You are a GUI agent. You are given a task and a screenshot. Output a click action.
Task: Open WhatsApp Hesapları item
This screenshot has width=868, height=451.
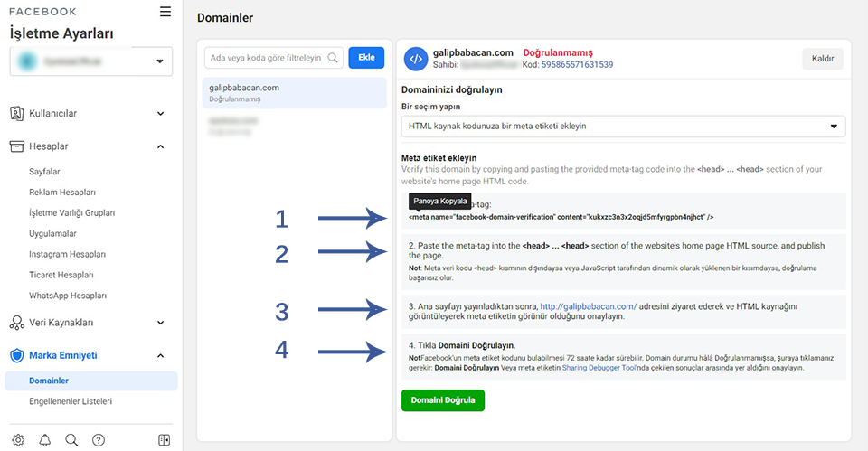tap(68, 296)
